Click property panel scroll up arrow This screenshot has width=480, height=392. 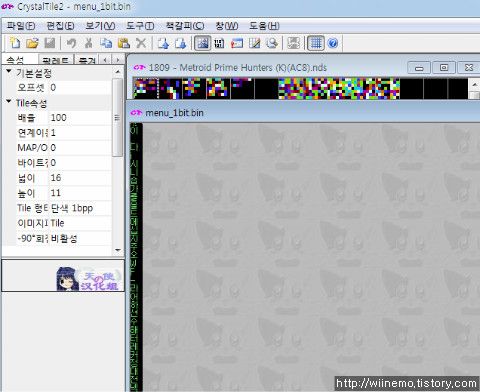[x=118, y=71]
